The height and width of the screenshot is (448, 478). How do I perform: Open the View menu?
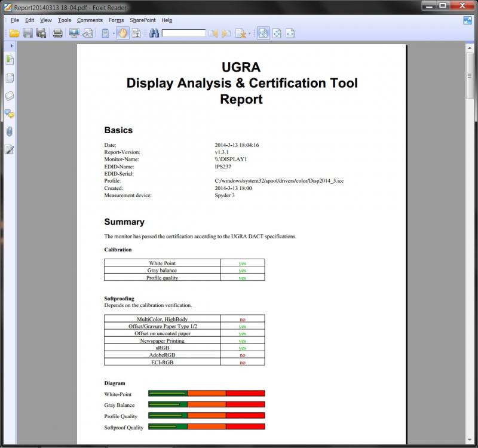(46, 20)
